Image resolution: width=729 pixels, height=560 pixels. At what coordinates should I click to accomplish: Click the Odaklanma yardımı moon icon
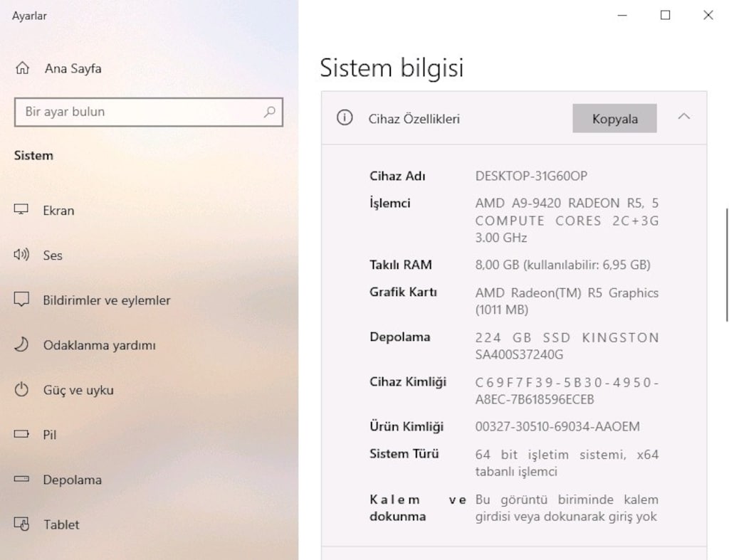(x=21, y=344)
